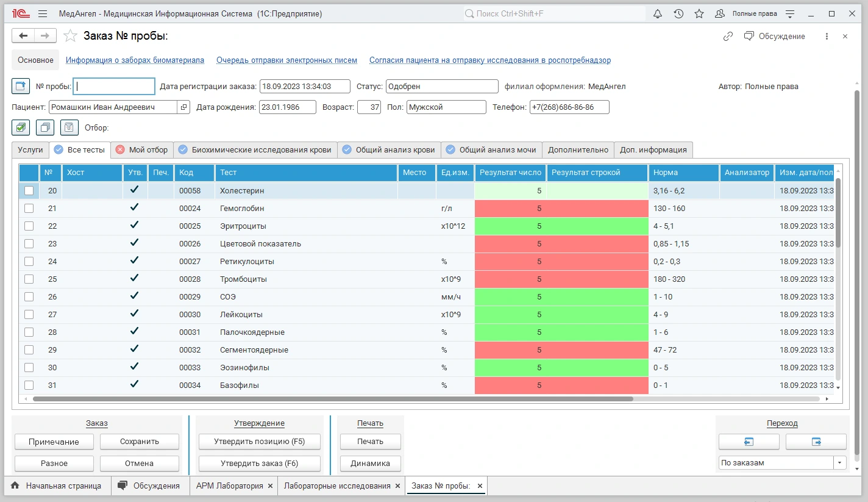This screenshot has width=868, height=502.
Task: Open notifications bell icon
Action: 658,13
